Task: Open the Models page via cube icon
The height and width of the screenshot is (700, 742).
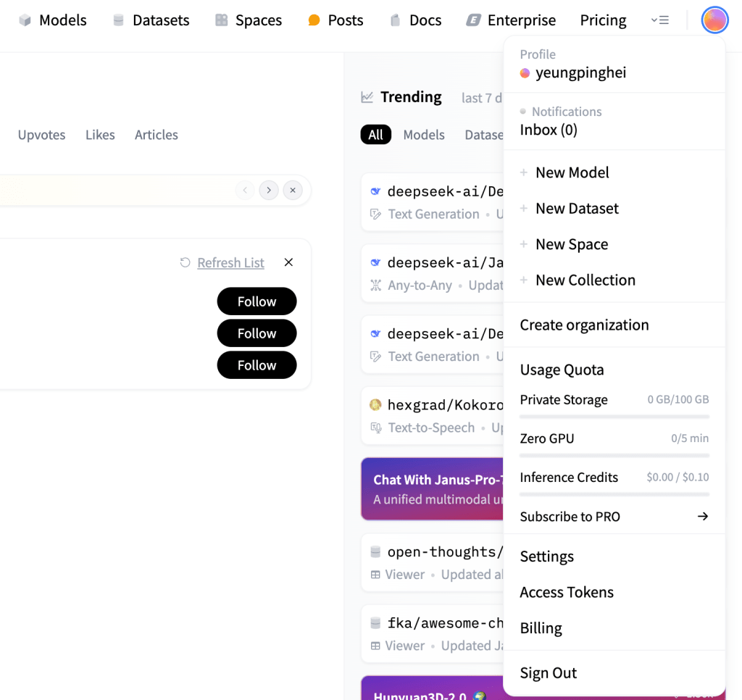Action: (x=25, y=20)
